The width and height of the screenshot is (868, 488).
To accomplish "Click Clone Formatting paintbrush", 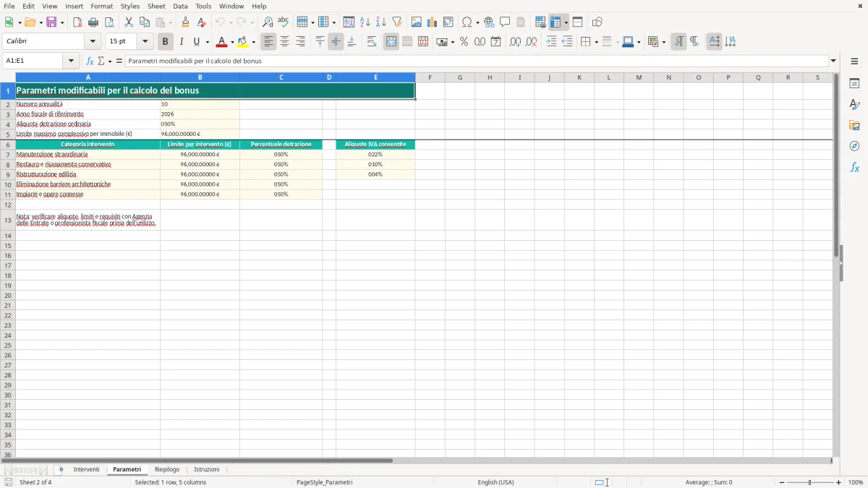I will point(186,22).
